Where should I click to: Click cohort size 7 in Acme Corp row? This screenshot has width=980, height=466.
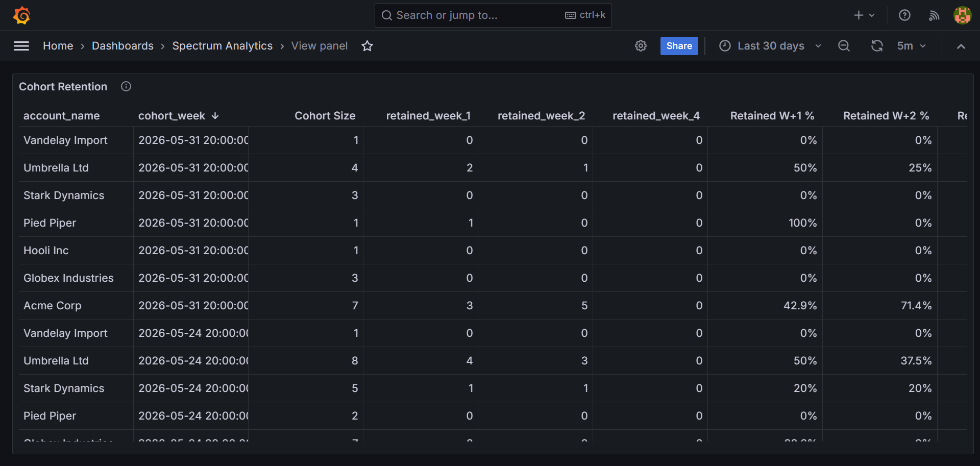[x=355, y=306]
